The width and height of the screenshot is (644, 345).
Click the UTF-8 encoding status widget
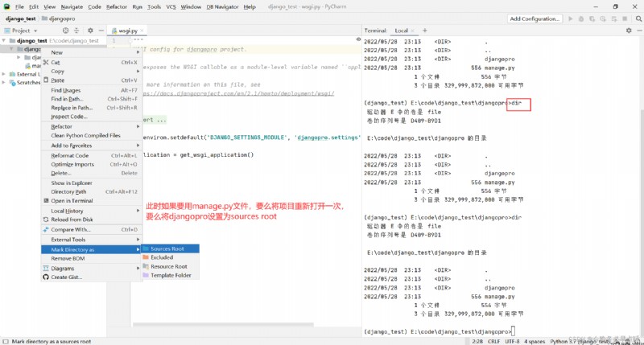point(512,341)
